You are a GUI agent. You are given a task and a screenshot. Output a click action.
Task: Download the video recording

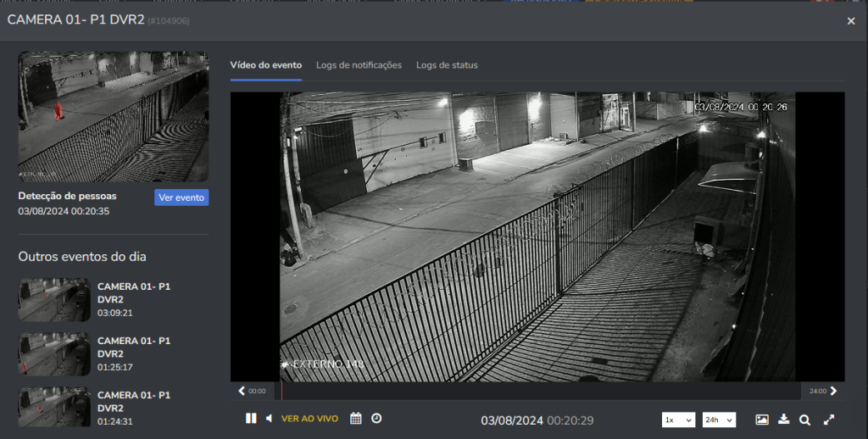[x=783, y=420]
